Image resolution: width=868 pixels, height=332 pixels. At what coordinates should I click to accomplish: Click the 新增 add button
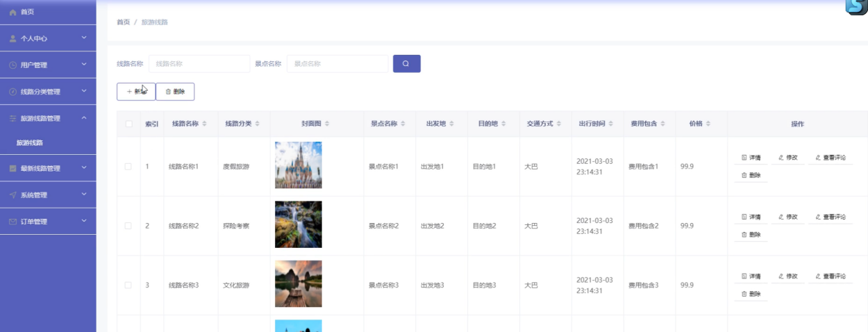pyautogui.click(x=136, y=92)
